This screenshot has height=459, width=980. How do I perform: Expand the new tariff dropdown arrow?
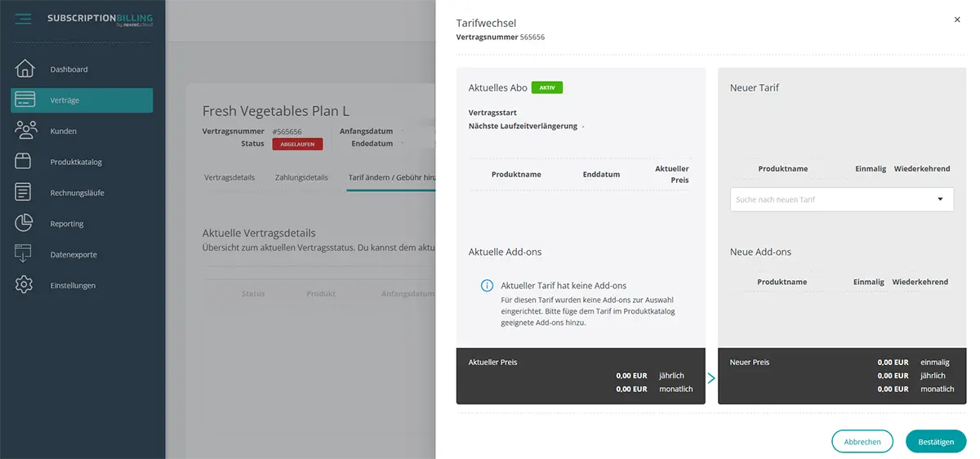pyautogui.click(x=940, y=199)
